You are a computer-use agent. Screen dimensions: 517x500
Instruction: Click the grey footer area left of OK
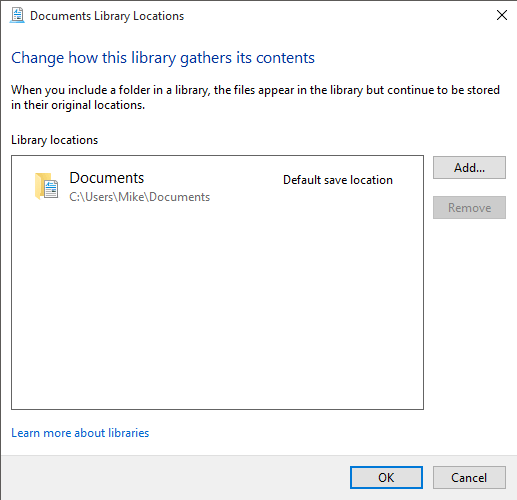[x=173, y=478]
